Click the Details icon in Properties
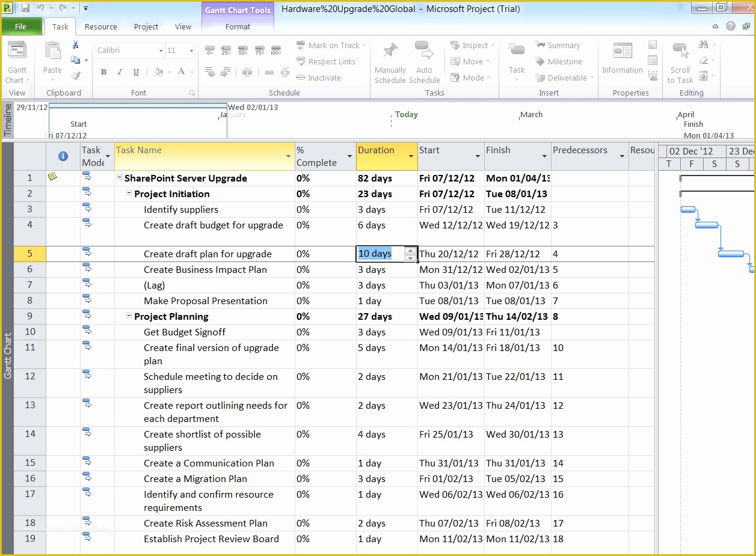756x556 pixels. coord(653,60)
